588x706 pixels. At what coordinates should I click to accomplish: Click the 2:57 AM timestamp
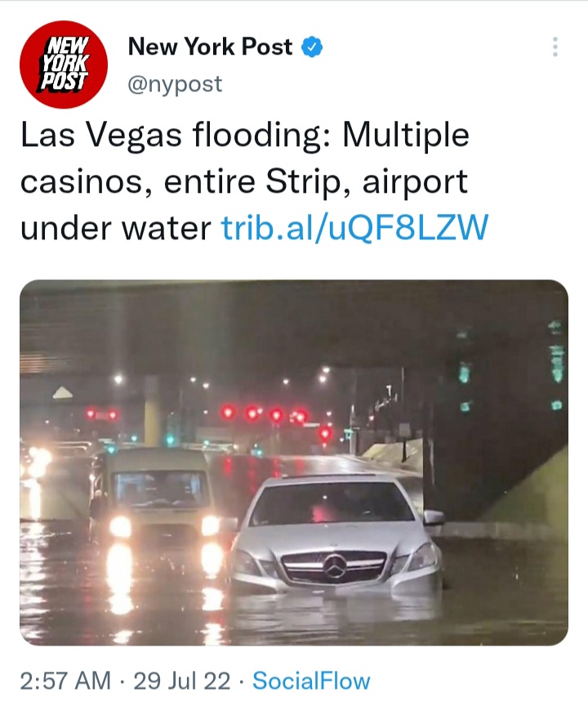tap(65, 681)
